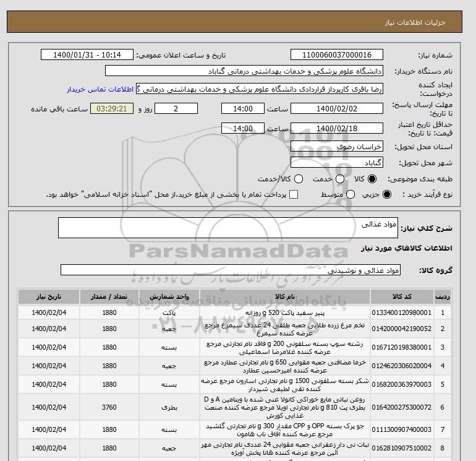Select the کالا/خدمت radio button

pos(299,179)
